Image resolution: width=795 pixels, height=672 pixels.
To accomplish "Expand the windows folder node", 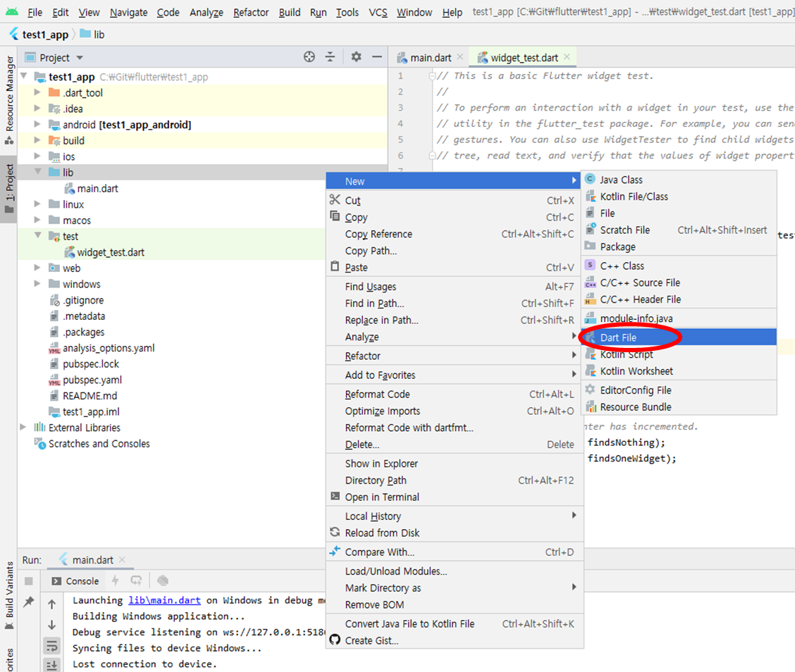I will tap(37, 283).
